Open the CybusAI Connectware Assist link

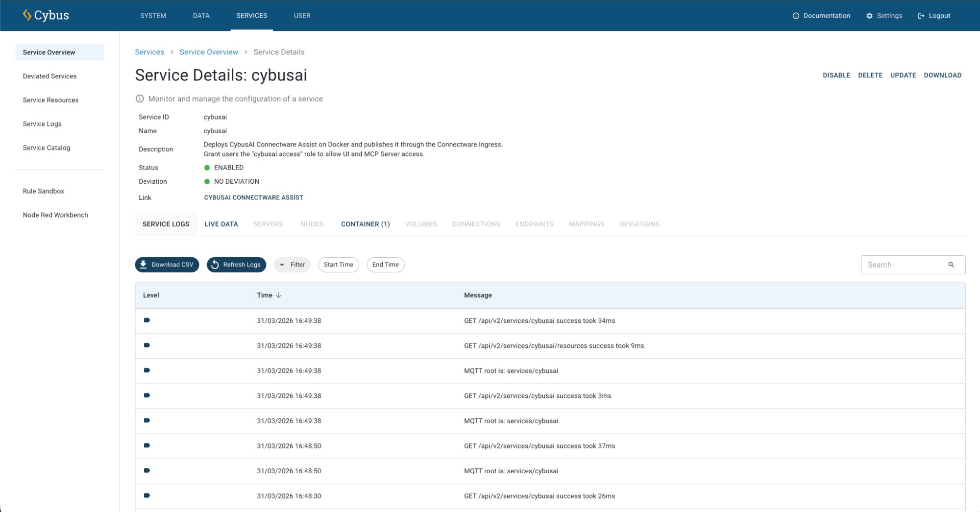click(x=253, y=197)
